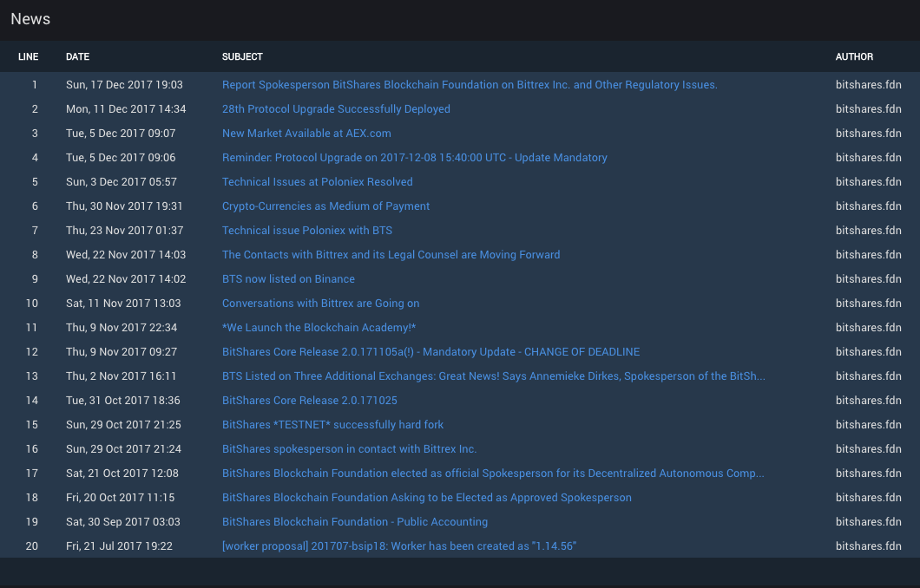Open Crypto-Currencies as Medium of Payment
The height and width of the screenshot is (588, 920).
coord(325,206)
